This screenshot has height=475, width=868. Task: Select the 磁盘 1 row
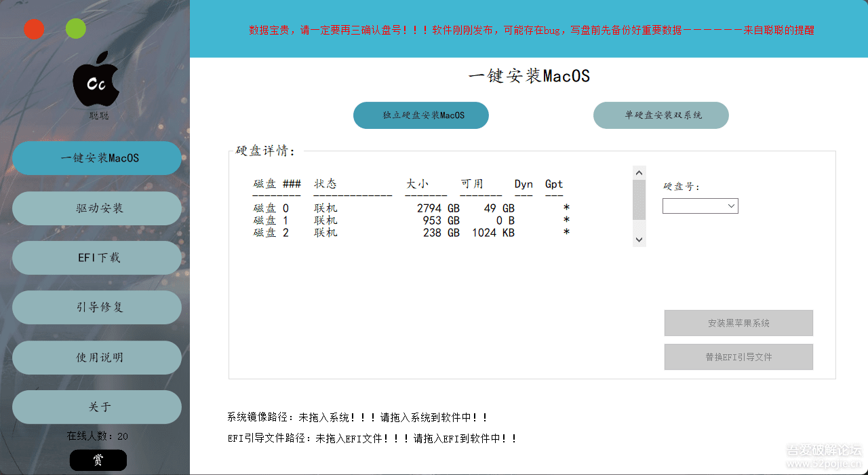point(412,221)
